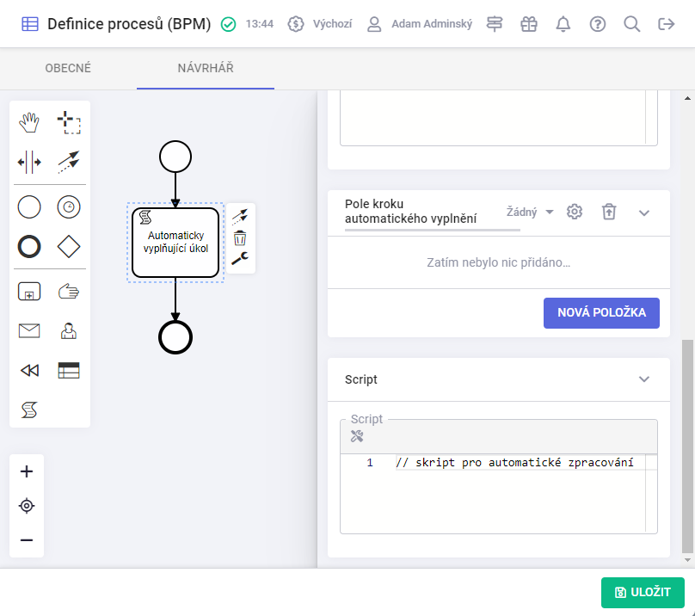Select the Automaticky vyplňující úkol task
Image resolution: width=695 pixels, height=616 pixels.
(x=175, y=243)
